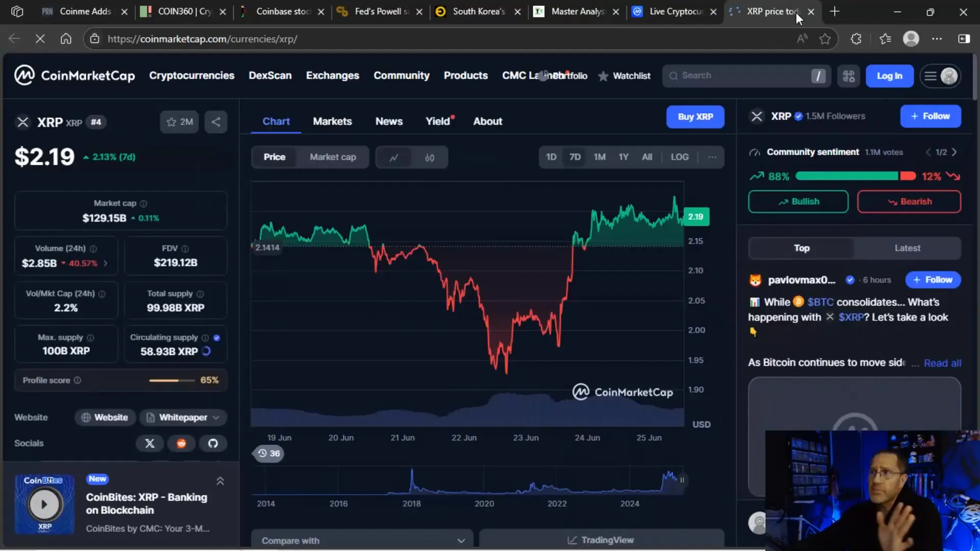This screenshot has height=551, width=980.
Task: Click the search input field
Action: click(746, 76)
